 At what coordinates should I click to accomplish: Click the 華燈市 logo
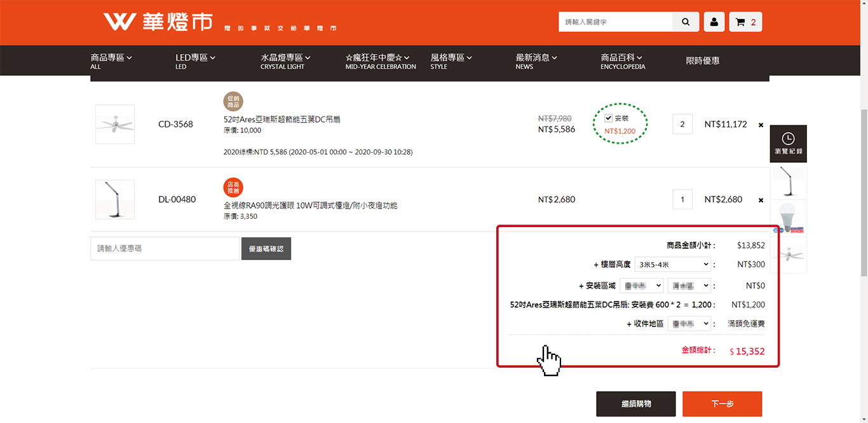158,22
